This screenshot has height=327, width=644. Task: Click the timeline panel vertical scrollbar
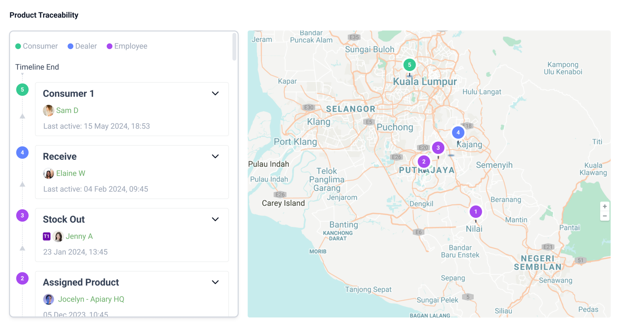click(x=234, y=47)
